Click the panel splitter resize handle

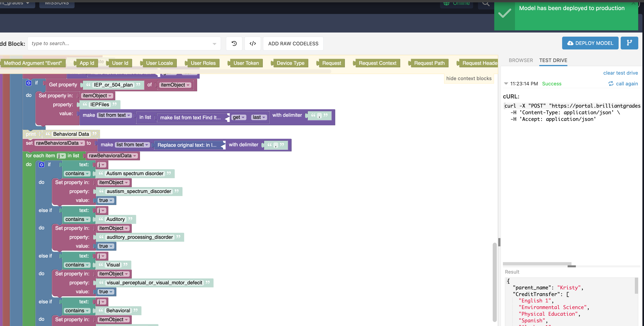click(x=499, y=242)
